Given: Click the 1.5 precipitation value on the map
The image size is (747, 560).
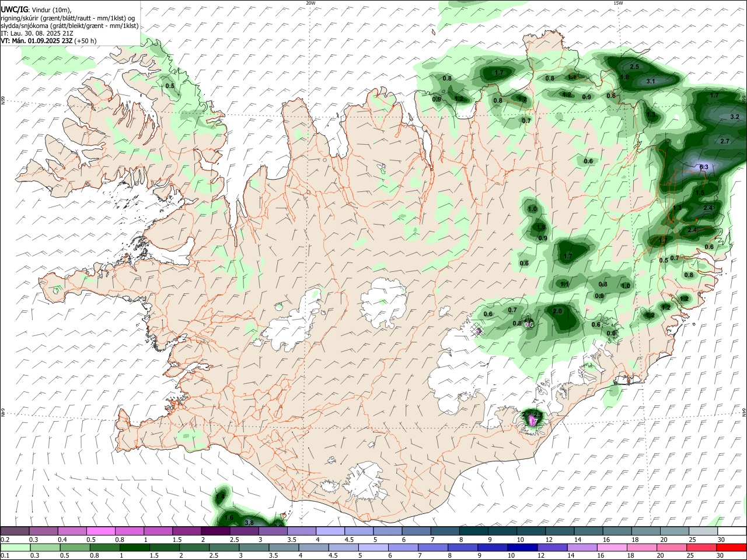Looking at the screenshot, I should [x=700, y=193].
